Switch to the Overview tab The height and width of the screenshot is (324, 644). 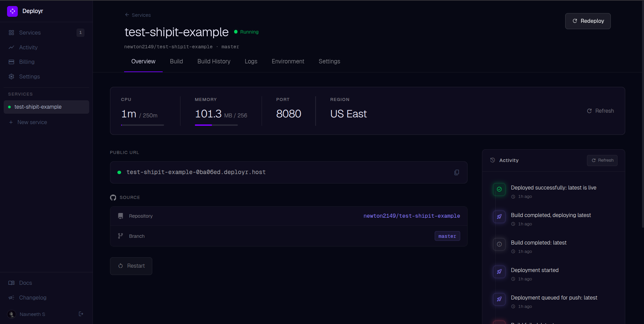[143, 61]
